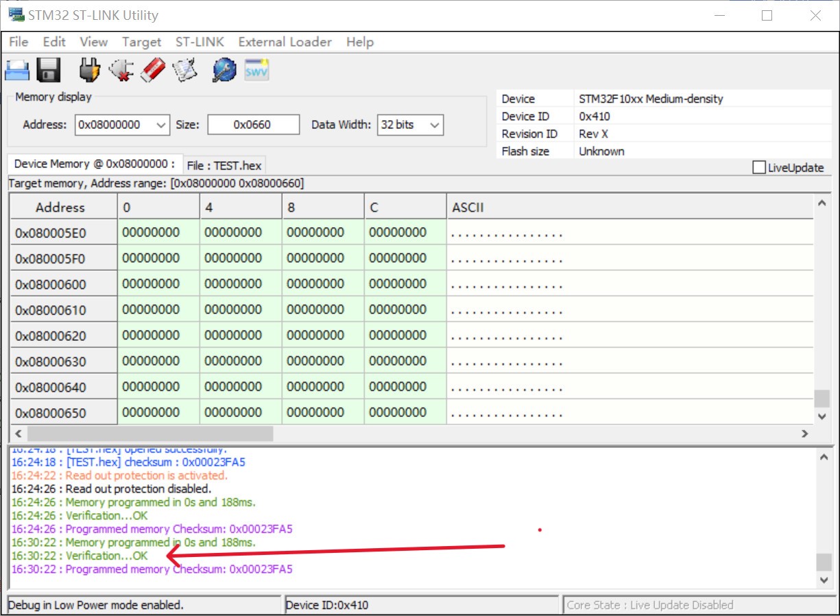Click the blue CRC verification toolbar icon
Viewport: 840px width, 616px height.
pyautogui.click(x=224, y=69)
